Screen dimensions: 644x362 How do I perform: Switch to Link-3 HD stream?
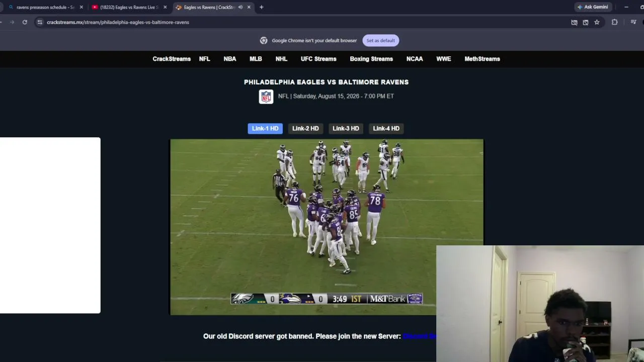point(346,129)
